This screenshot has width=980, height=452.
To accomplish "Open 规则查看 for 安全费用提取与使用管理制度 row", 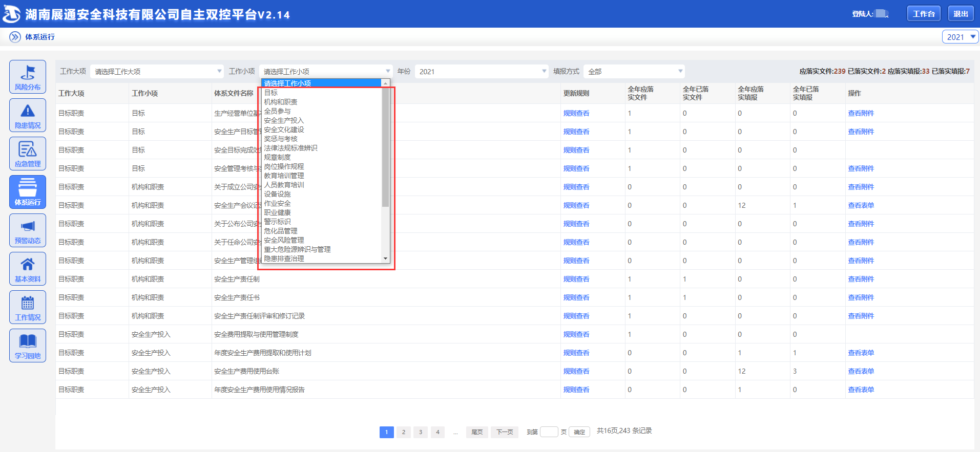I will (576, 334).
